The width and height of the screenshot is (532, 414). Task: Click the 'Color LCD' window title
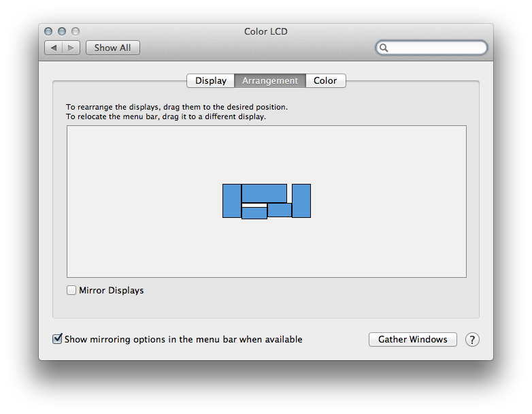[x=266, y=31]
